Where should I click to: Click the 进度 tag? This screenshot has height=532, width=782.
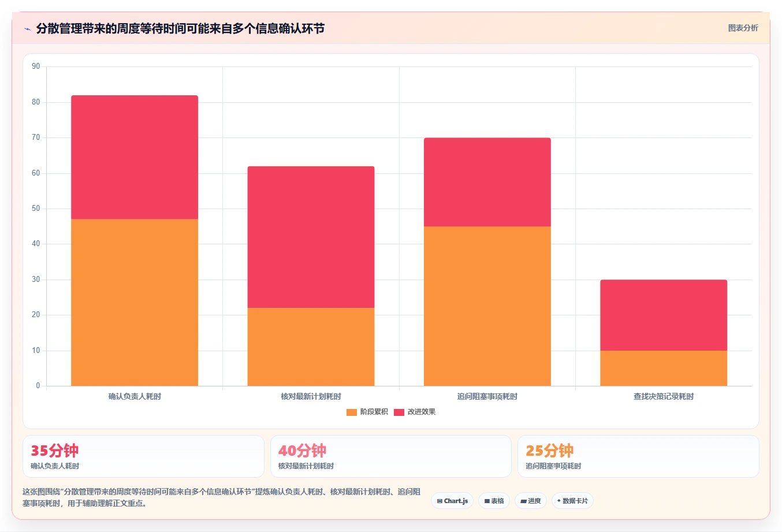[531, 501]
